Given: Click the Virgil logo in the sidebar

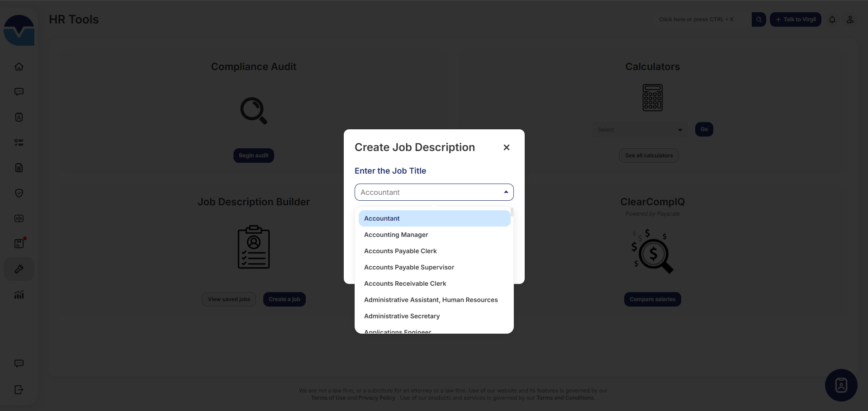Looking at the screenshot, I should point(19,30).
